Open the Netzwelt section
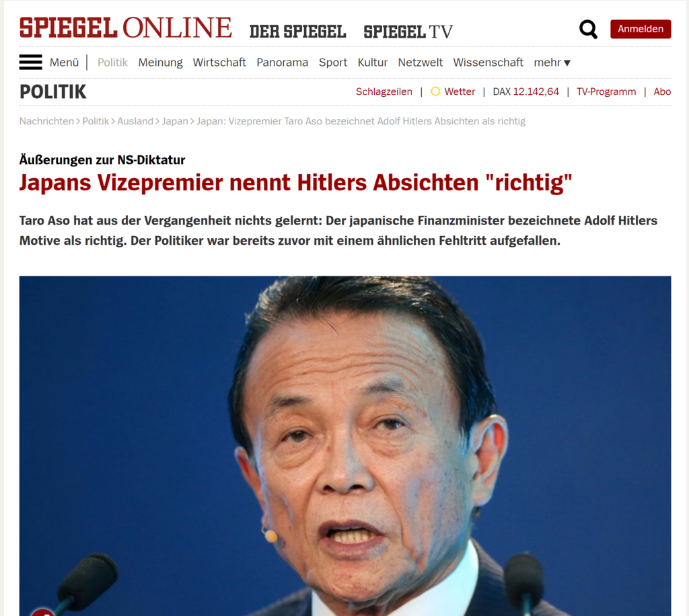Viewport: 689px width, 616px height. click(420, 63)
